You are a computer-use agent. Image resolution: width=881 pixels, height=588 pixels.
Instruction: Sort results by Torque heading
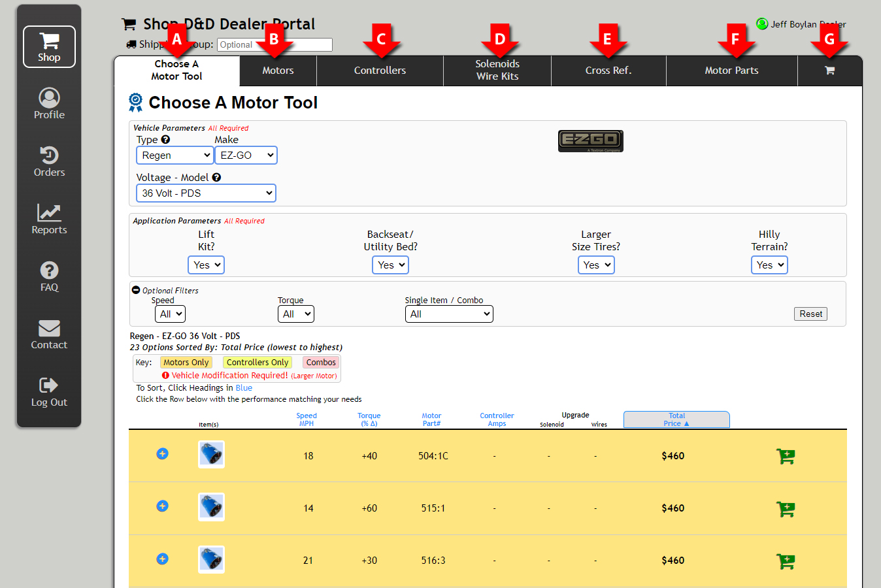click(x=369, y=419)
